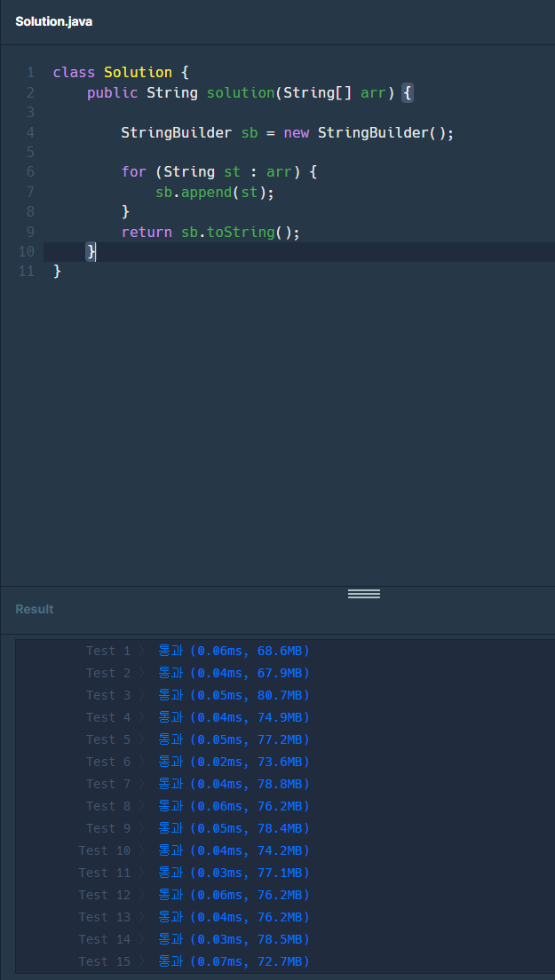Click the Test 11 result row
The image size is (555, 980).
click(x=194, y=873)
